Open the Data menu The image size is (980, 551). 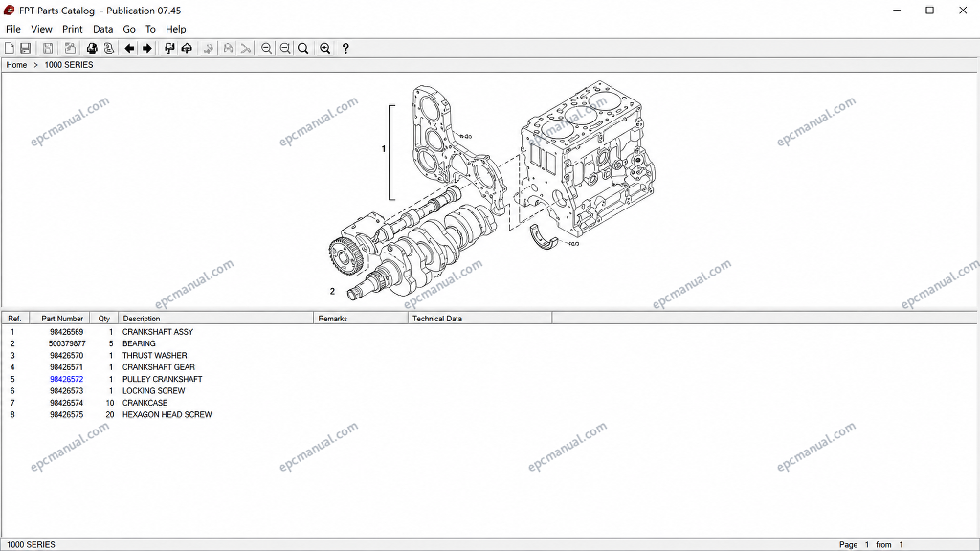103,29
